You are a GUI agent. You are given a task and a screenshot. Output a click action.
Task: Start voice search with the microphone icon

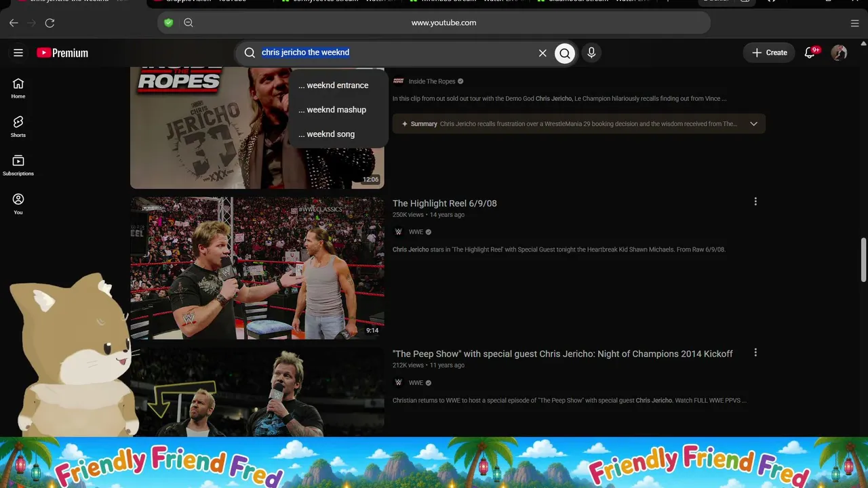point(591,53)
